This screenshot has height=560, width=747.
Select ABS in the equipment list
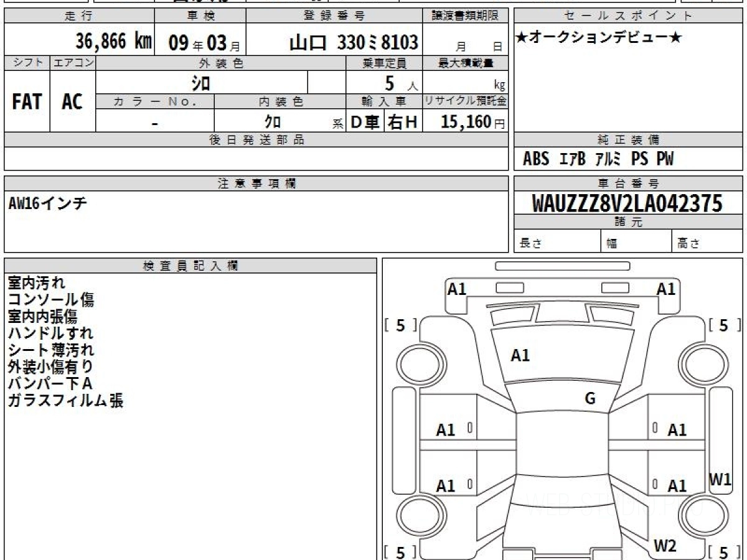click(536, 159)
